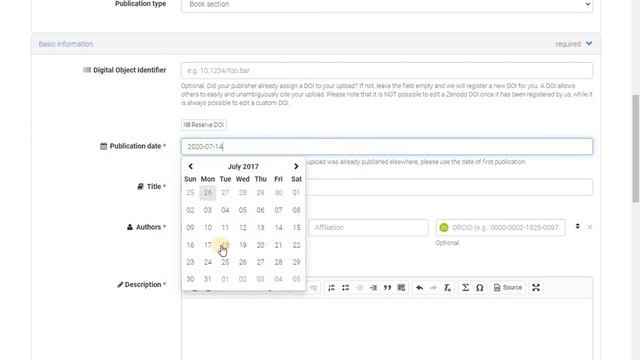Click Reserve DOI button

pyautogui.click(x=204, y=125)
